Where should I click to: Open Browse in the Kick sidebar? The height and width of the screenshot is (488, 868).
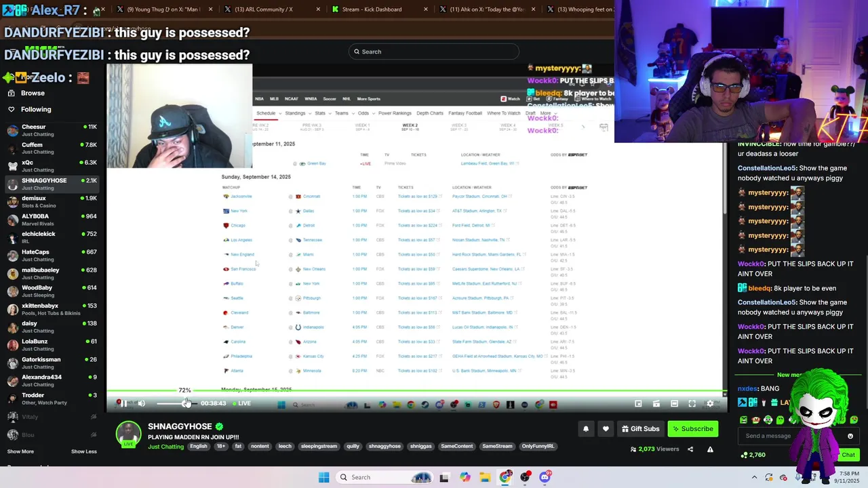[x=33, y=93]
